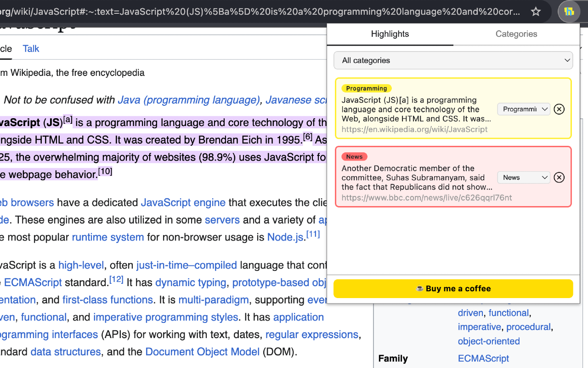Open the All categories filter dropdown

(x=453, y=60)
